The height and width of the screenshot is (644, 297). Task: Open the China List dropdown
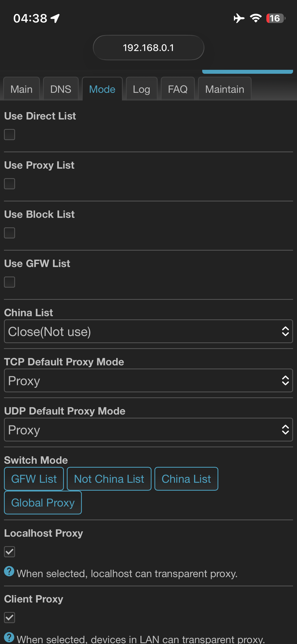coord(148,332)
